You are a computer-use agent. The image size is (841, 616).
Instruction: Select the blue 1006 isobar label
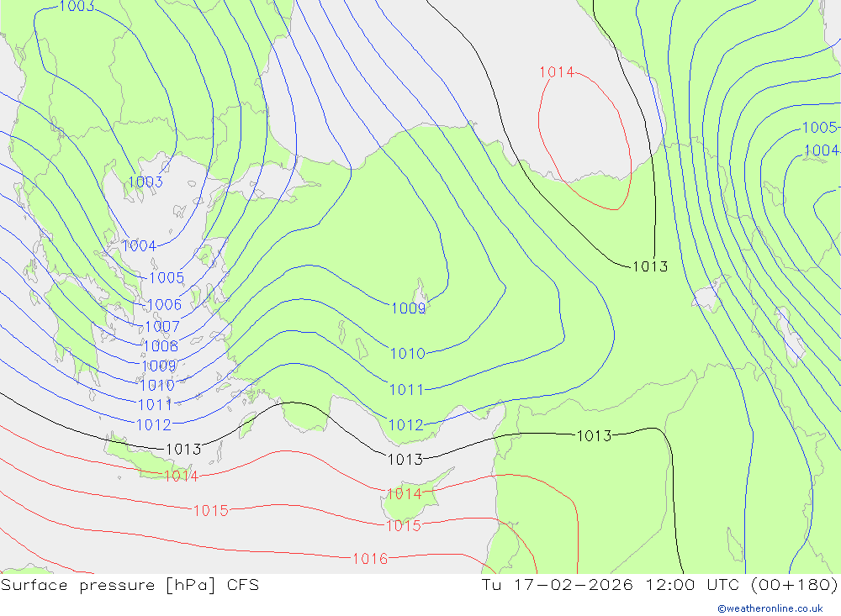click(x=164, y=304)
